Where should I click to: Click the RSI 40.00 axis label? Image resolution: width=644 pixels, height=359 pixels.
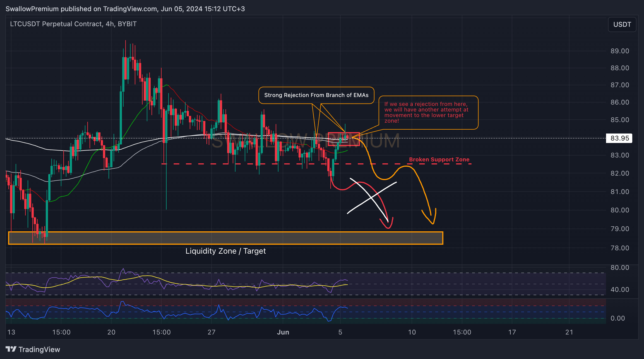(620, 290)
